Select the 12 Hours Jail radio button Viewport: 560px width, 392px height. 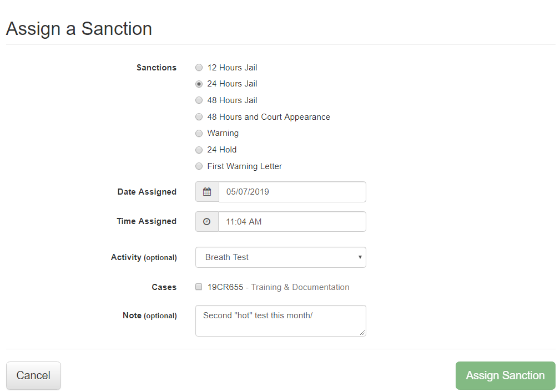pyautogui.click(x=199, y=68)
